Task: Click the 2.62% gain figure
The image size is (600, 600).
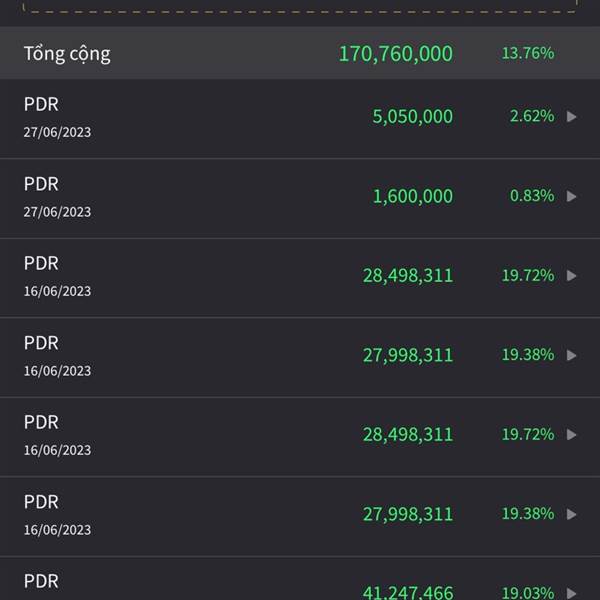Action: click(x=532, y=116)
